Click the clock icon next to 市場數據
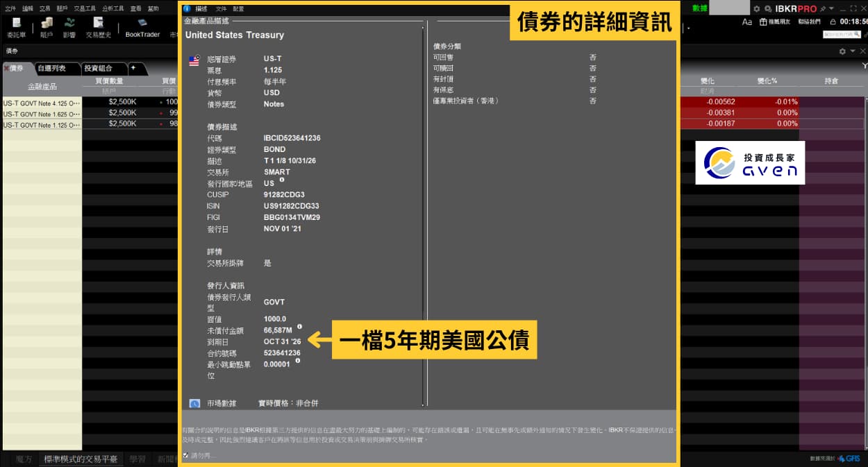The width and height of the screenshot is (868, 467). click(194, 403)
